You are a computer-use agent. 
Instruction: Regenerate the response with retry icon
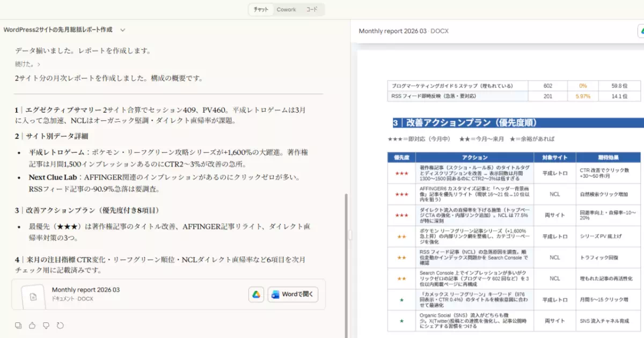pos(60,325)
